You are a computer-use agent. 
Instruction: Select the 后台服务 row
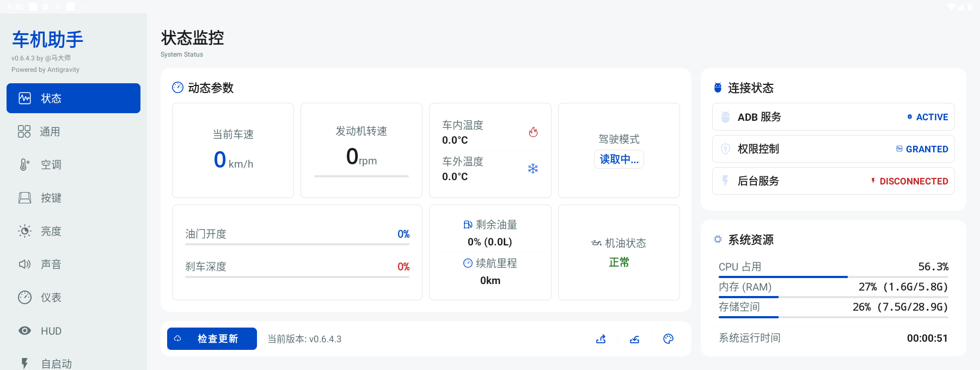(834, 181)
